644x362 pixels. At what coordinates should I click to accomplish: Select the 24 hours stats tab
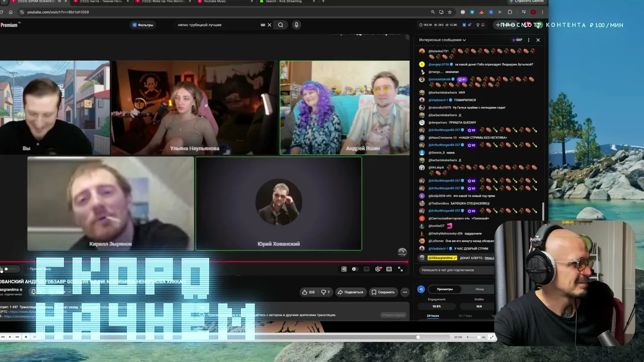tap(433, 316)
